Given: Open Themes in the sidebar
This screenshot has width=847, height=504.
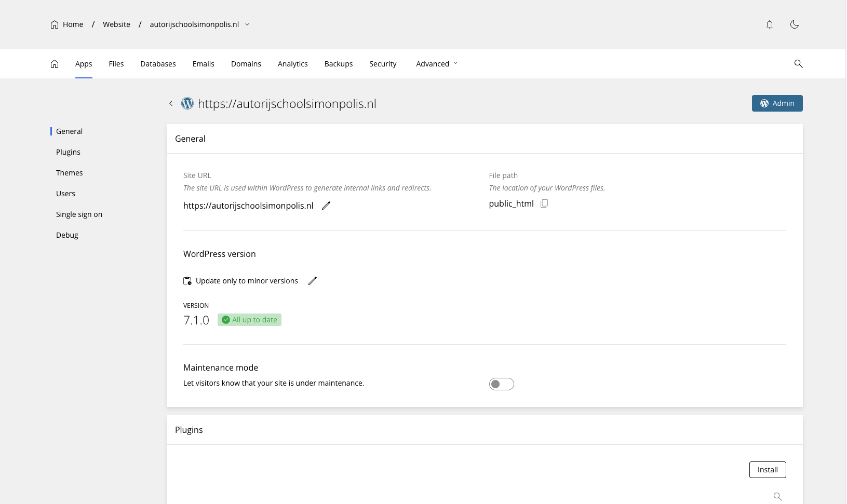Looking at the screenshot, I should point(70,173).
